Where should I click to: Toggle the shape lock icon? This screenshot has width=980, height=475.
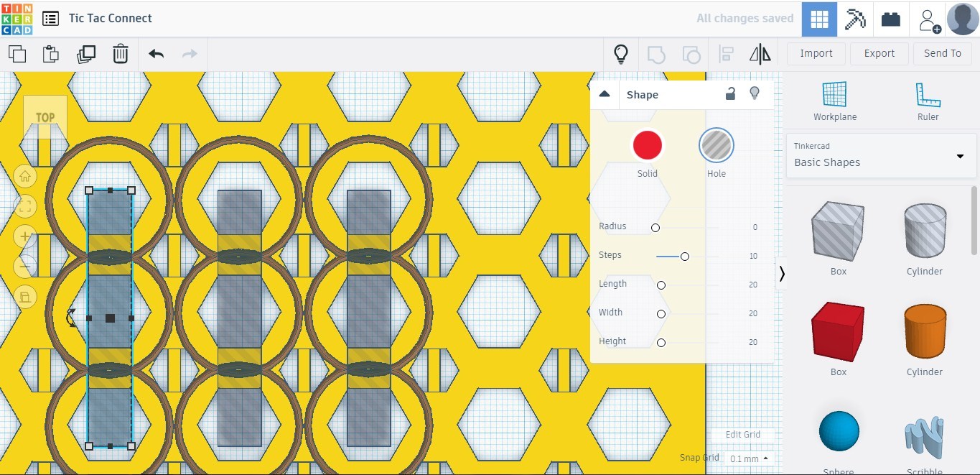pyautogui.click(x=730, y=93)
